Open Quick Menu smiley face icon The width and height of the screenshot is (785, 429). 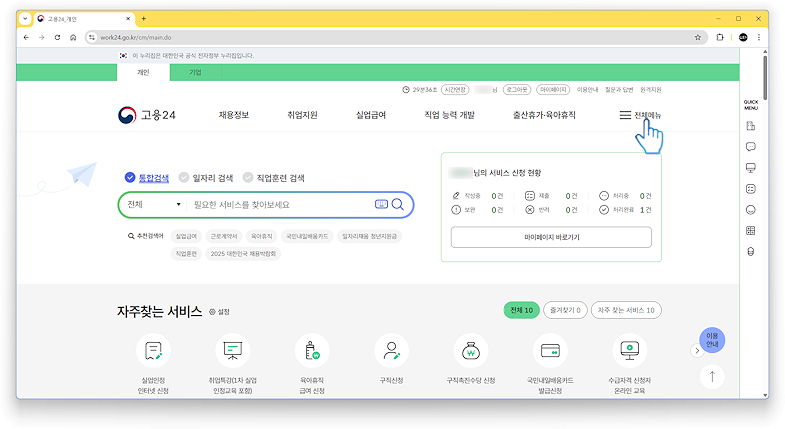750,210
